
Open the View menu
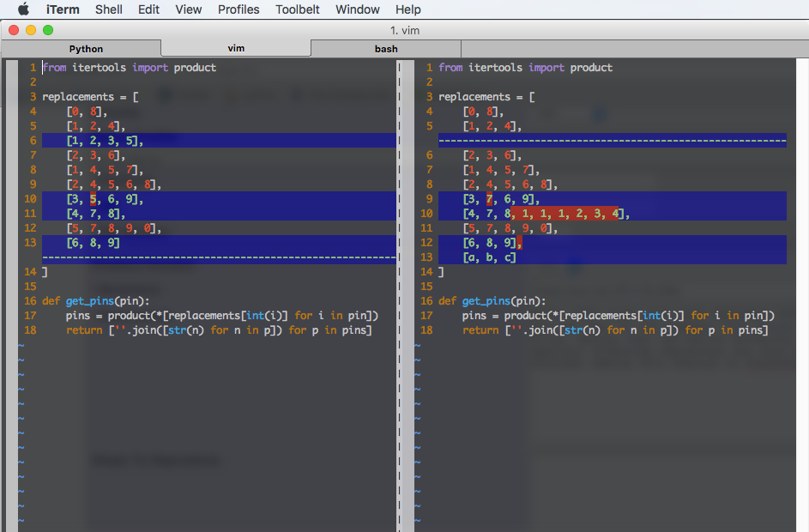tap(188, 9)
